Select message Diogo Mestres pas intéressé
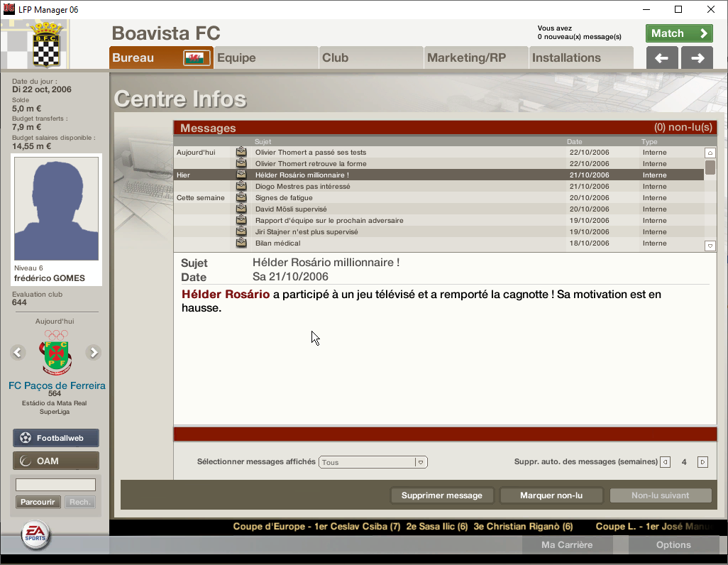This screenshot has width=728, height=565. coord(439,186)
